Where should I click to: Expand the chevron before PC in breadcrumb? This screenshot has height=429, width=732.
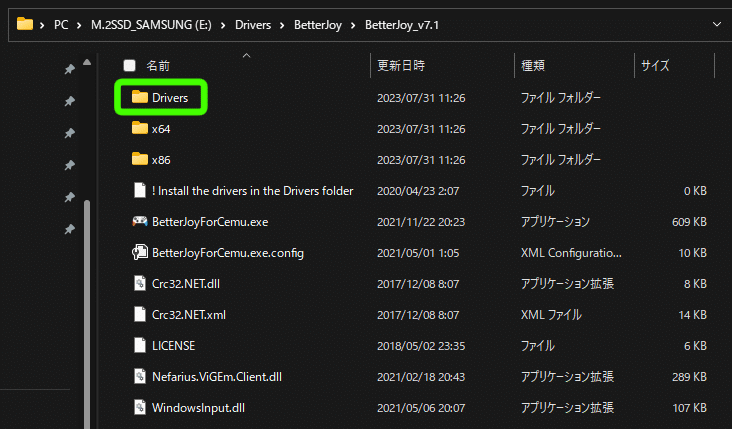pyautogui.click(x=42, y=25)
